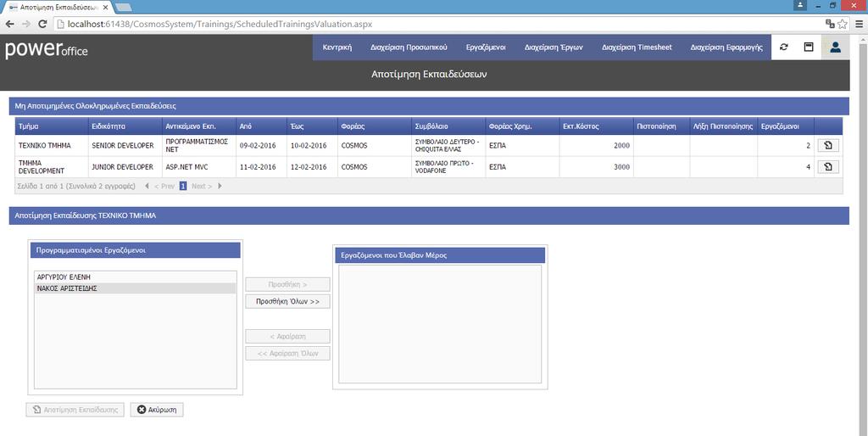The height and width of the screenshot is (436, 868).
Task: Click the page vertical scrollbar
Action: pos(863,234)
